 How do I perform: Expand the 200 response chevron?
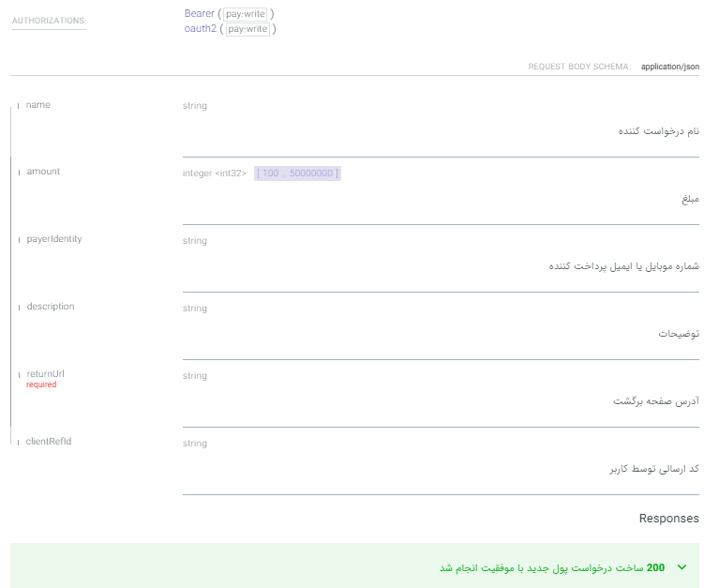point(682,567)
